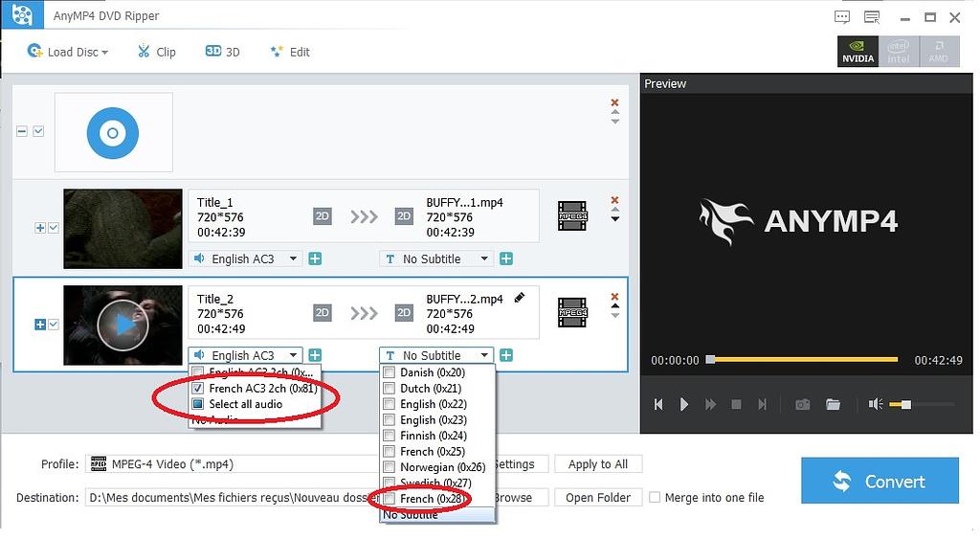Open Title_1 English AC3 audio dropdown
The width and height of the screenshot is (980, 539).
point(246,258)
